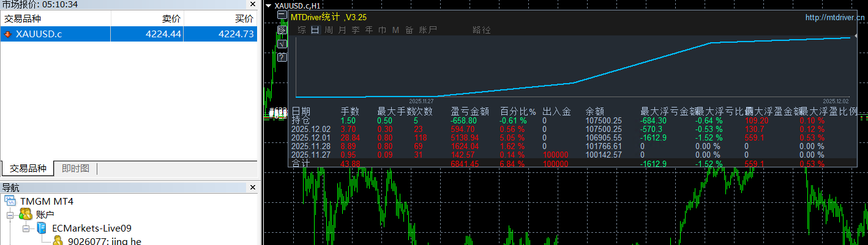Click the balance value 106905.55
Image resolution: width=868 pixels, height=245 pixels.
604,137
